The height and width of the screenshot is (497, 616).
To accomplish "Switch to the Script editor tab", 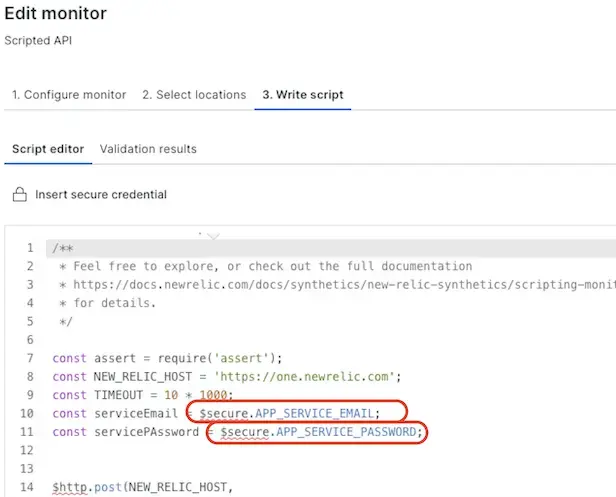I will click(48, 149).
